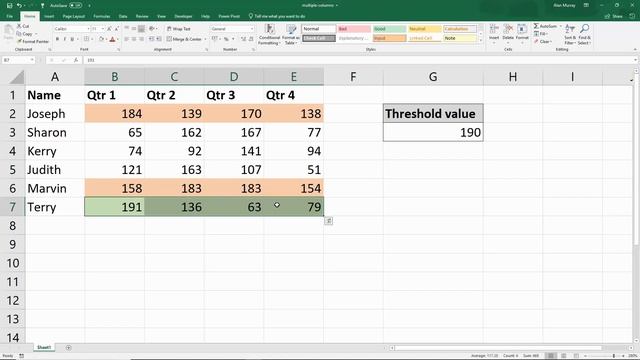Toggle Underline formatting
This screenshot has width=640, height=360.
tap(72, 39)
